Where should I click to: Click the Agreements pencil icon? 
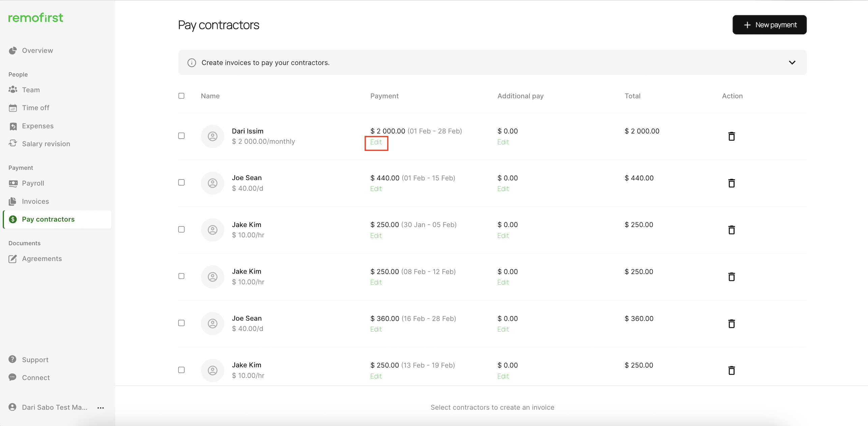[x=13, y=259]
